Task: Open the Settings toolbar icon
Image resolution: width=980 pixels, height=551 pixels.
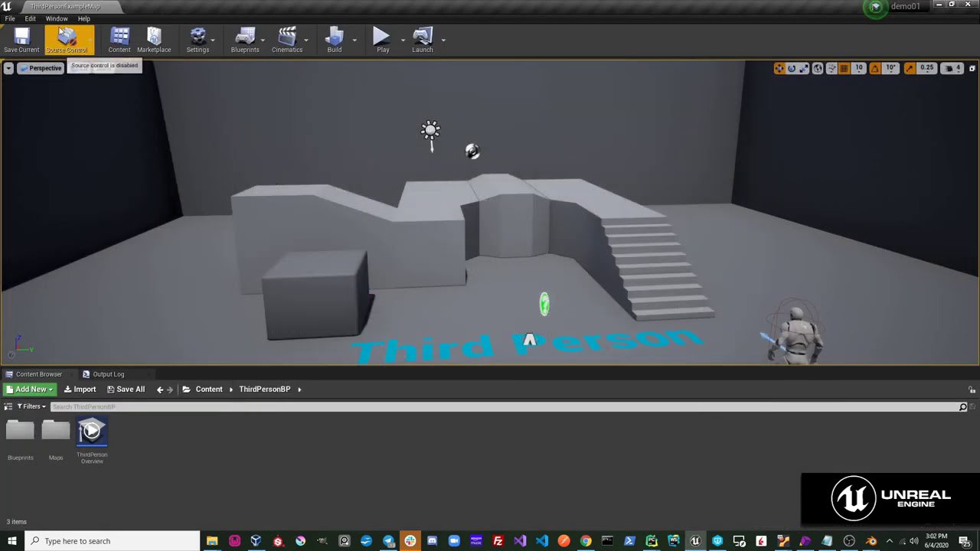Action: (198, 40)
